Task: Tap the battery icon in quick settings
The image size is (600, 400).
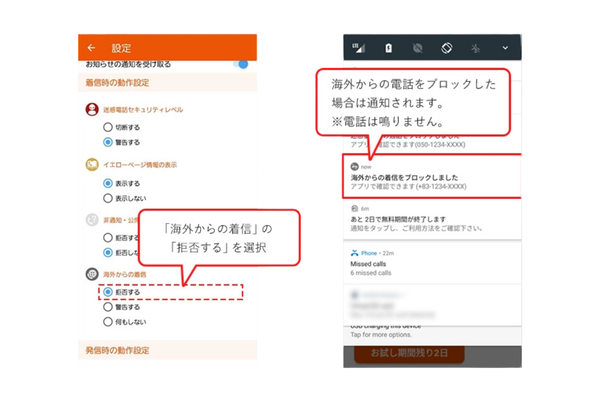Action: tap(389, 47)
